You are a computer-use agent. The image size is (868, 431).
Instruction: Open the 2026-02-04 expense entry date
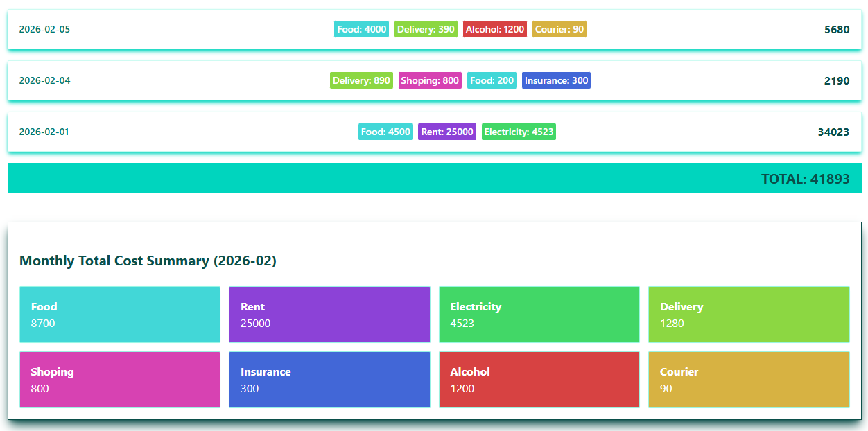[44, 80]
